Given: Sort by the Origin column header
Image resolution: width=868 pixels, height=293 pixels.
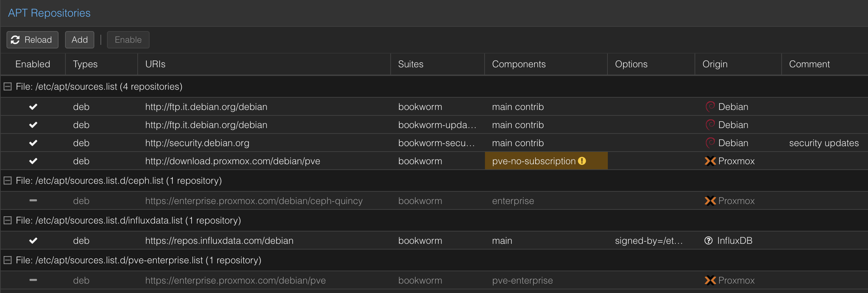Looking at the screenshot, I should pyautogui.click(x=738, y=64).
